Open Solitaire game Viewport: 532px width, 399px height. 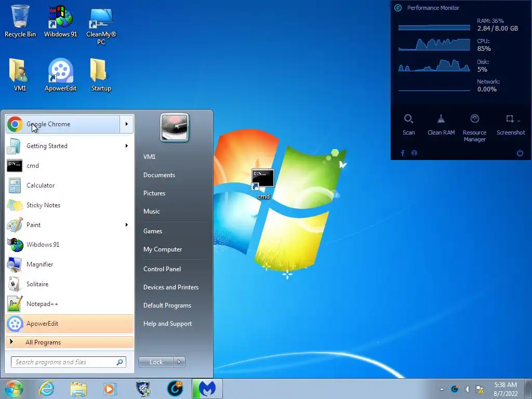click(x=70, y=284)
